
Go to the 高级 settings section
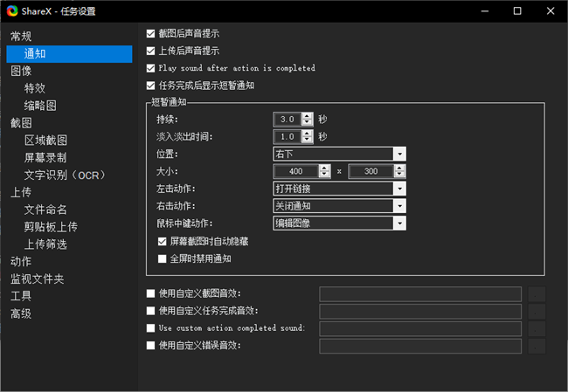pos(20,313)
